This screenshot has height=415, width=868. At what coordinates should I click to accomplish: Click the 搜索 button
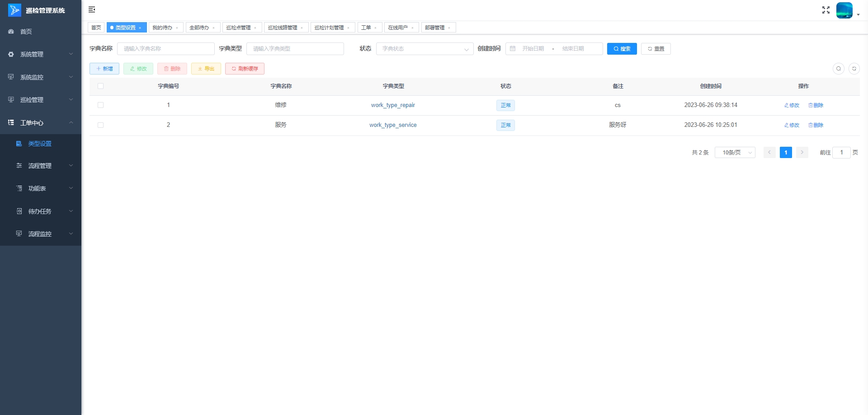622,49
